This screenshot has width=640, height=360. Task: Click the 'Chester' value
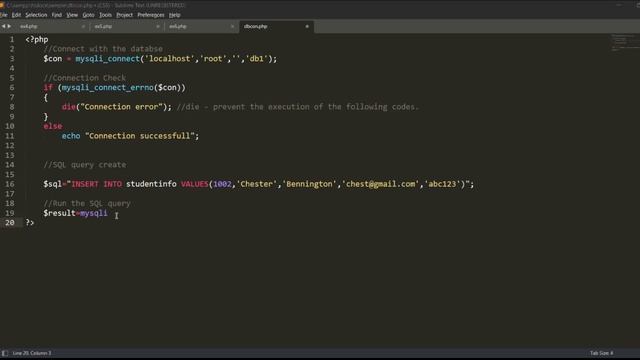point(256,184)
